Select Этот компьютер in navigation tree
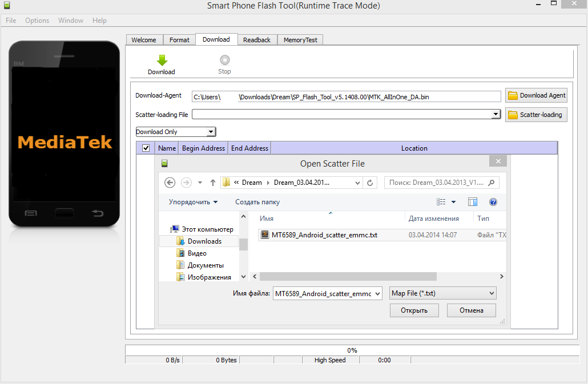Screen dimensions: 588x384 point(203,229)
